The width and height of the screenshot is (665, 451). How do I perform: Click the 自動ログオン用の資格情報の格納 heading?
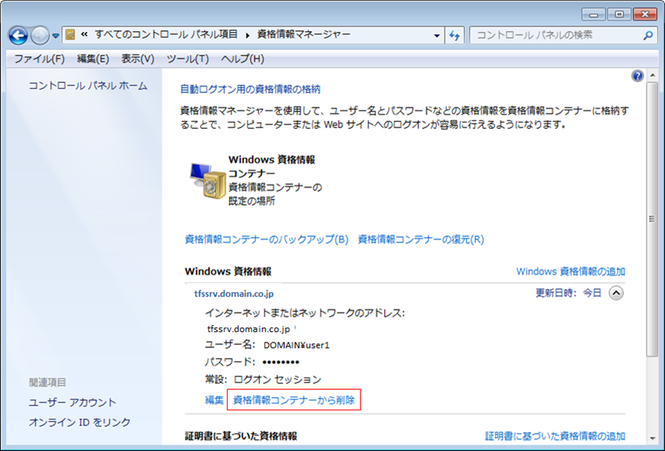click(x=250, y=89)
